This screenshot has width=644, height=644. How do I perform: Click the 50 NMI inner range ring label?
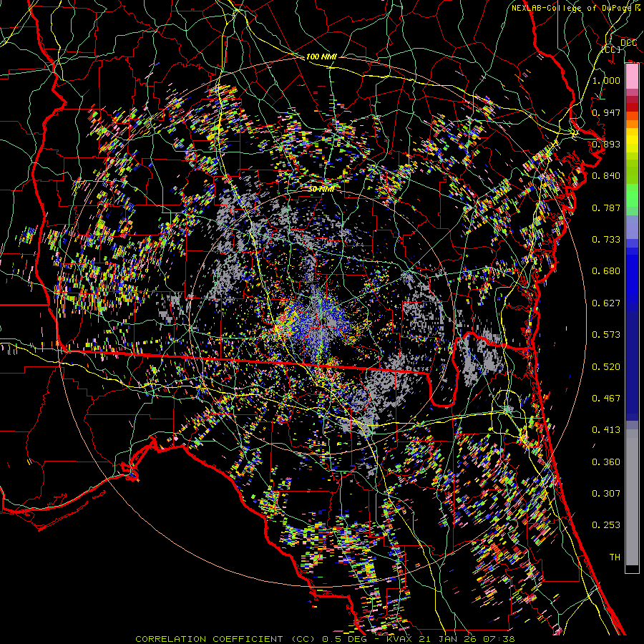(321, 190)
